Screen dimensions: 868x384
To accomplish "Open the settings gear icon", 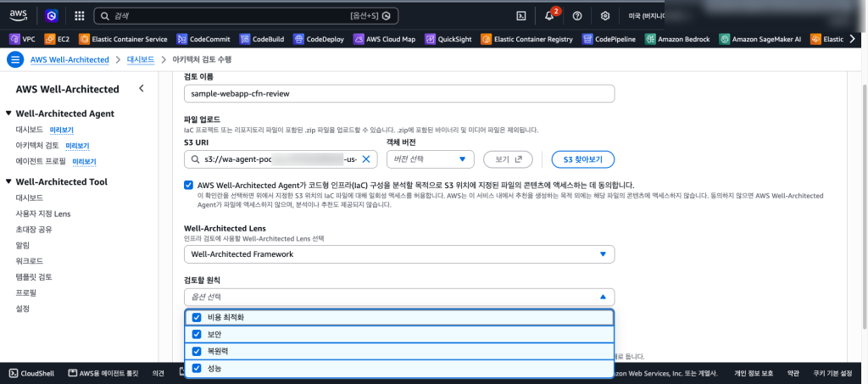I will click(605, 16).
